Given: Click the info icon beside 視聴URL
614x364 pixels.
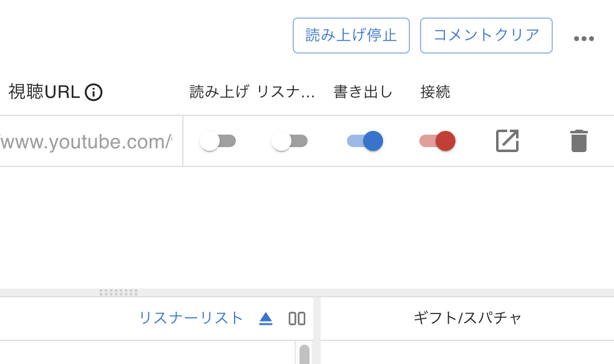Looking at the screenshot, I should tap(94, 92).
